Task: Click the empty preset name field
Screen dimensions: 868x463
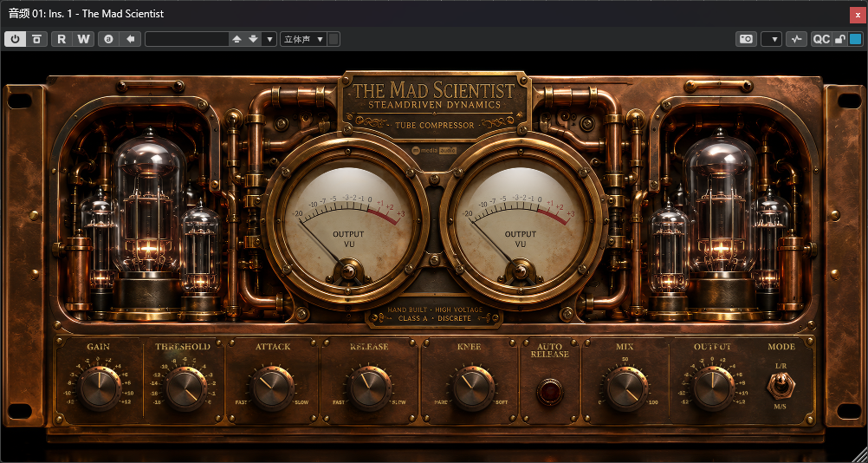Action: (187, 39)
